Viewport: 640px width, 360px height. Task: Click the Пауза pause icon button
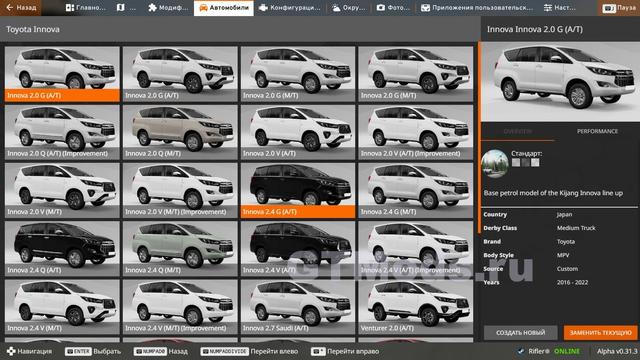(619, 8)
